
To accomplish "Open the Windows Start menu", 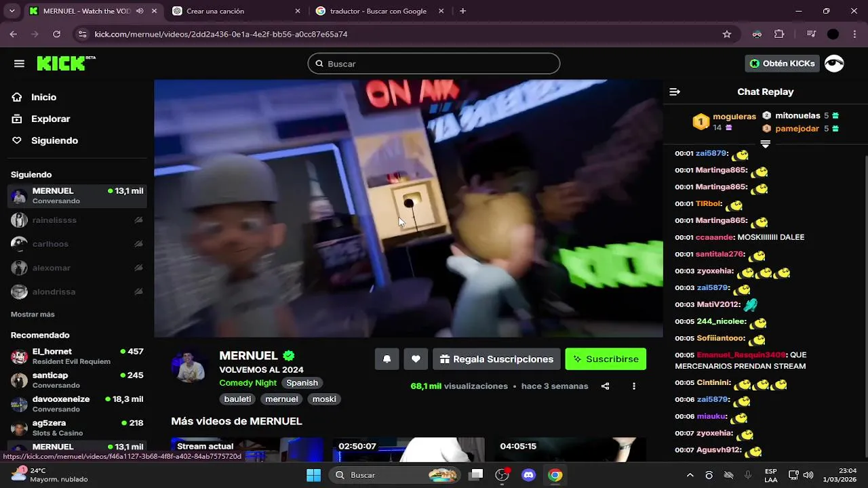I will pyautogui.click(x=313, y=474).
